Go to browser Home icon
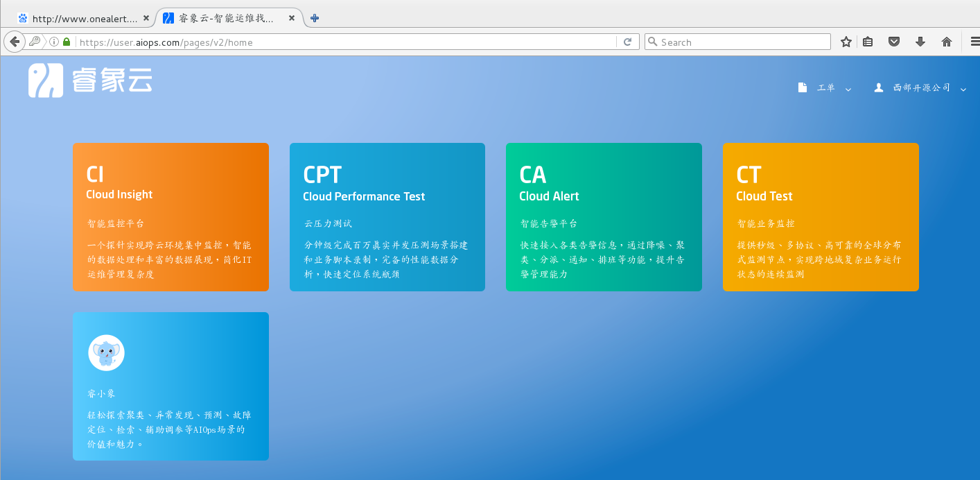Screen dimensions: 980x480 [947, 42]
